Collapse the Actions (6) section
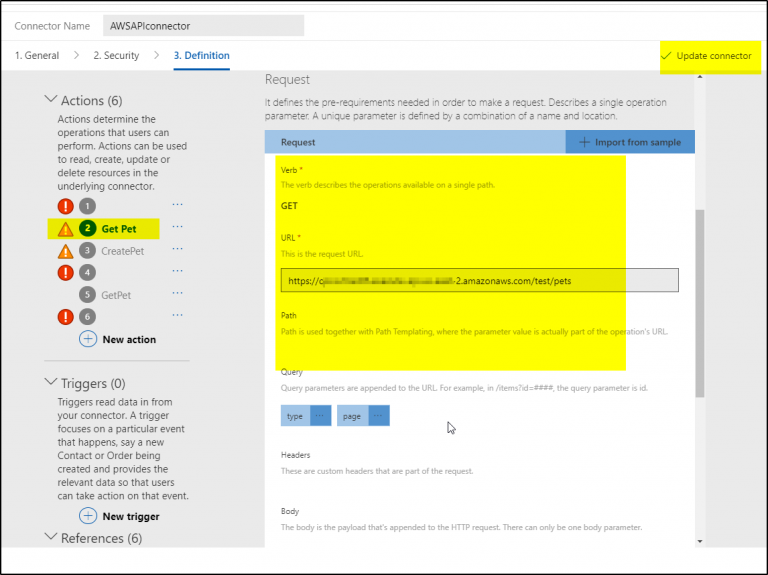768x575 pixels. pyautogui.click(x=51, y=100)
